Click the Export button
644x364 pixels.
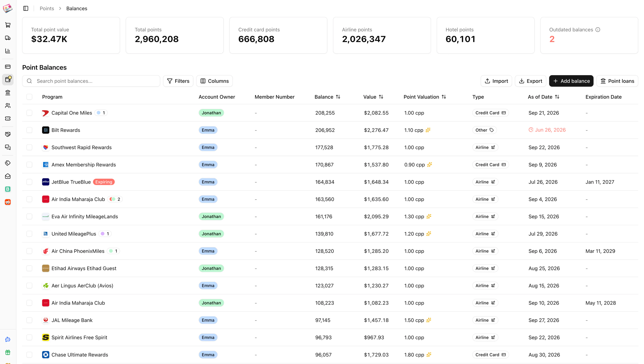point(531,81)
